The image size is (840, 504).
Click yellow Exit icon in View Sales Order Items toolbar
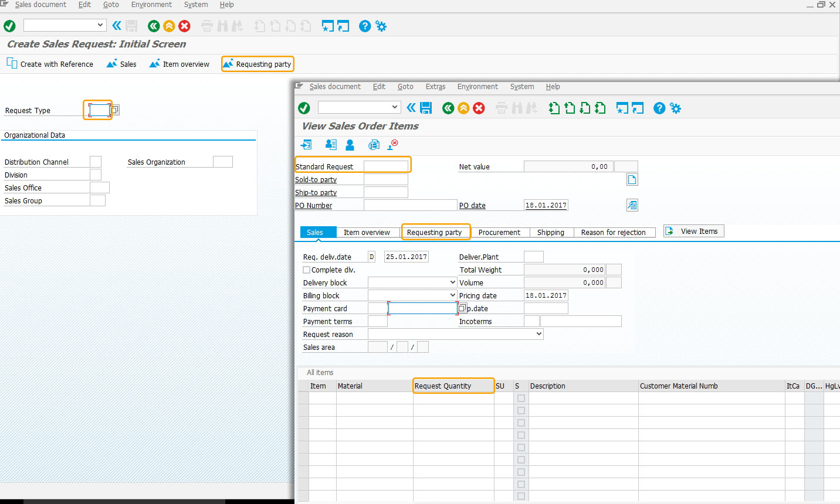[x=463, y=108]
